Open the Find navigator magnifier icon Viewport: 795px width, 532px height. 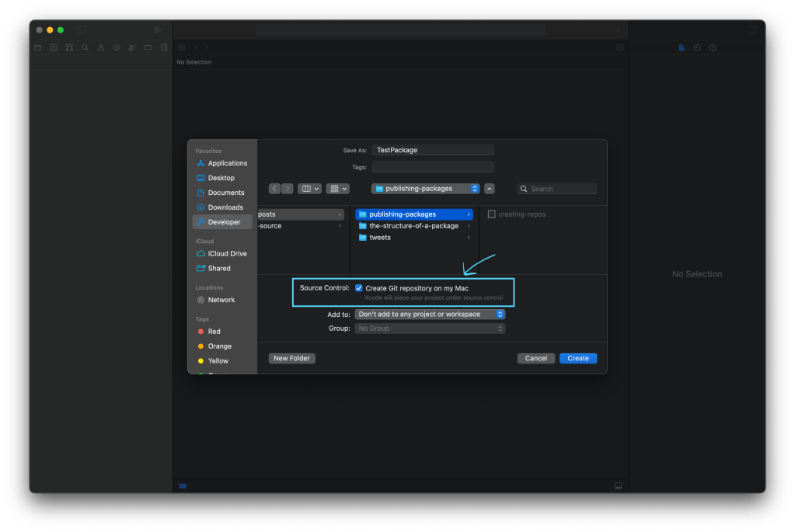(x=85, y=48)
